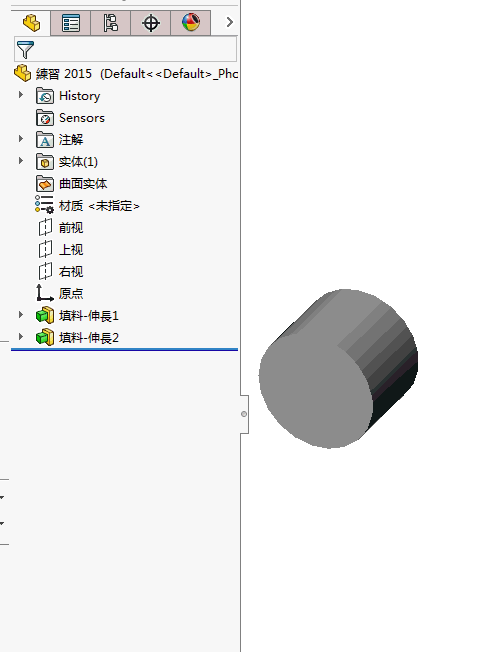
Task: Select the 原点 origin label
Action: pos(71,294)
